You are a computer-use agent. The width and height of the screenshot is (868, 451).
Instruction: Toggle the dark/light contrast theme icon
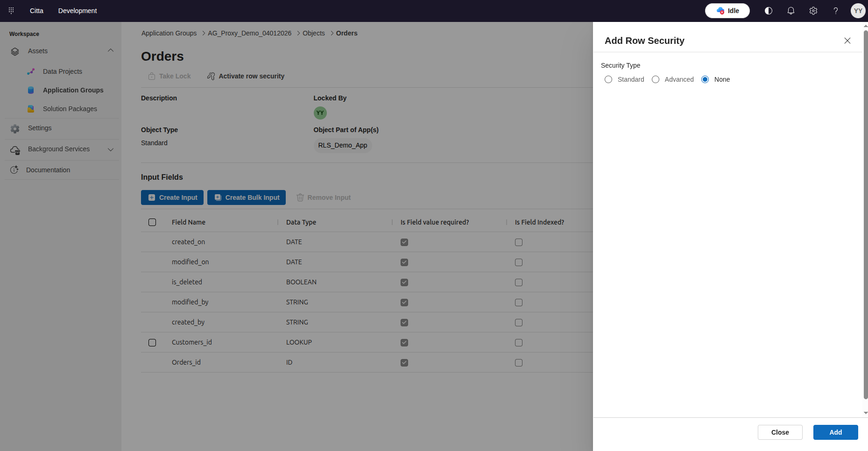(x=768, y=11)
